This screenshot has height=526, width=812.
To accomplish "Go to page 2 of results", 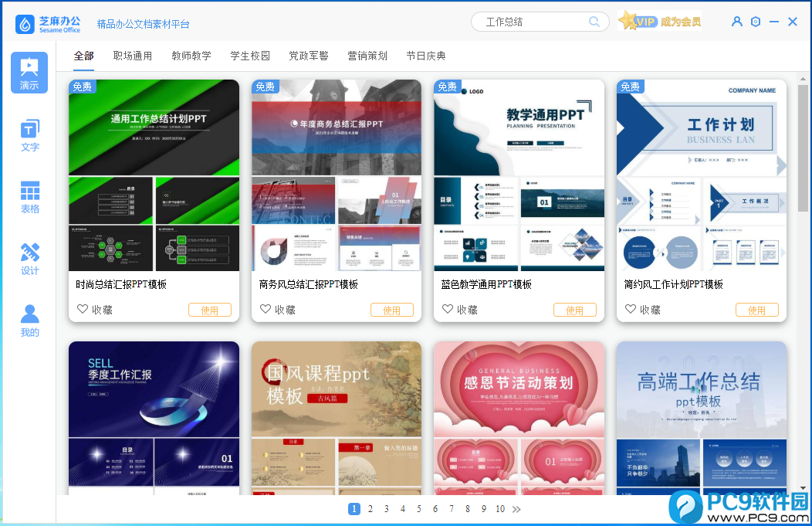I will tap(370, 509).
